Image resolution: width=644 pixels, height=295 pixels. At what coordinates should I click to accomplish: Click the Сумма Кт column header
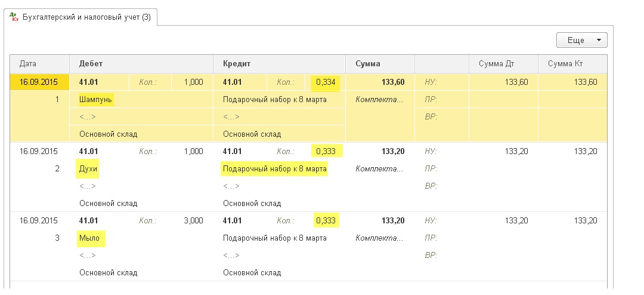572,64
